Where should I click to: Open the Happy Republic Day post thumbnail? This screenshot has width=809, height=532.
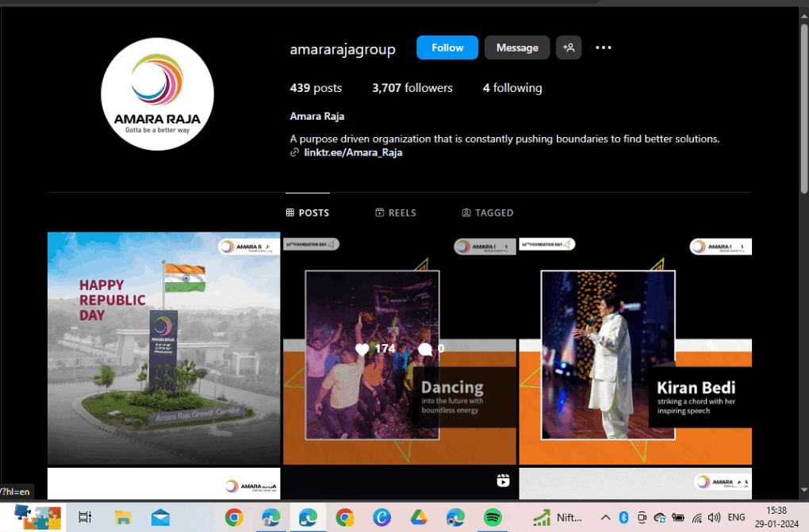163,347
